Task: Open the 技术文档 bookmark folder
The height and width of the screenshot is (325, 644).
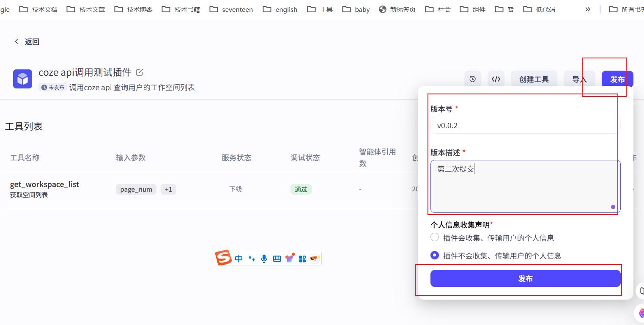Action: click(x=38, y=9)
